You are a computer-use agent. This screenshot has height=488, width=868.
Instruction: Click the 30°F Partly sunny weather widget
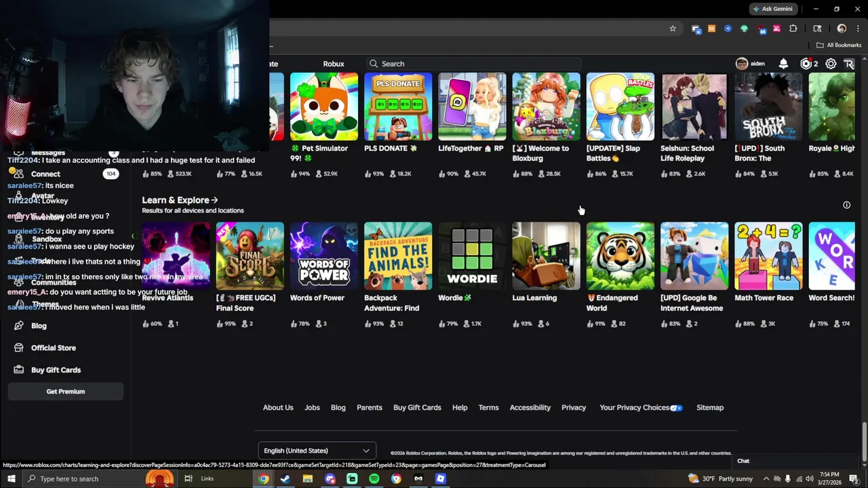pyautogui.click(x=720, y=479)
